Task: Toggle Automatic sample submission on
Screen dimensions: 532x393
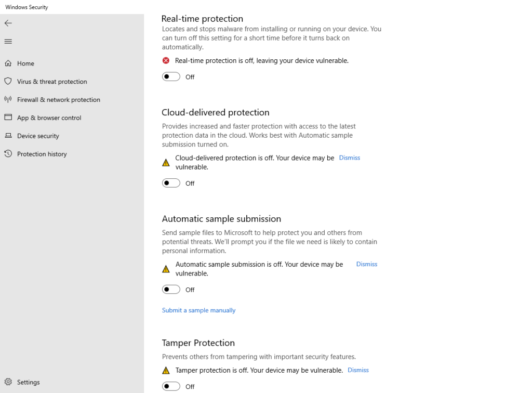Action: 171,290
